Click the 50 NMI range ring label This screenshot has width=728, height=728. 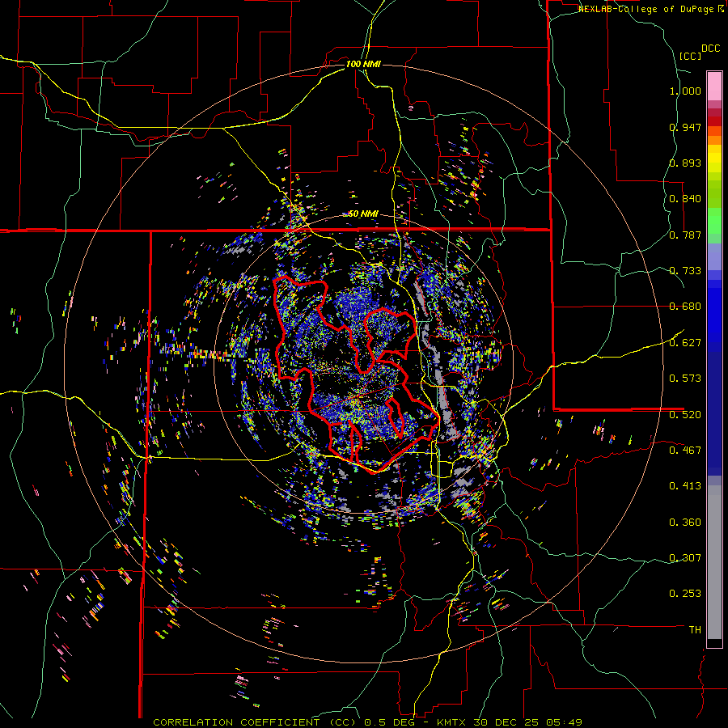point(363,214)
